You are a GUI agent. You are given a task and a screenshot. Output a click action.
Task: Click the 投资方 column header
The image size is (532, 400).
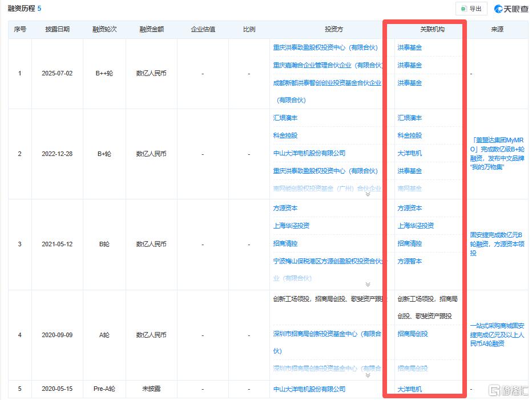click(334, 29)
